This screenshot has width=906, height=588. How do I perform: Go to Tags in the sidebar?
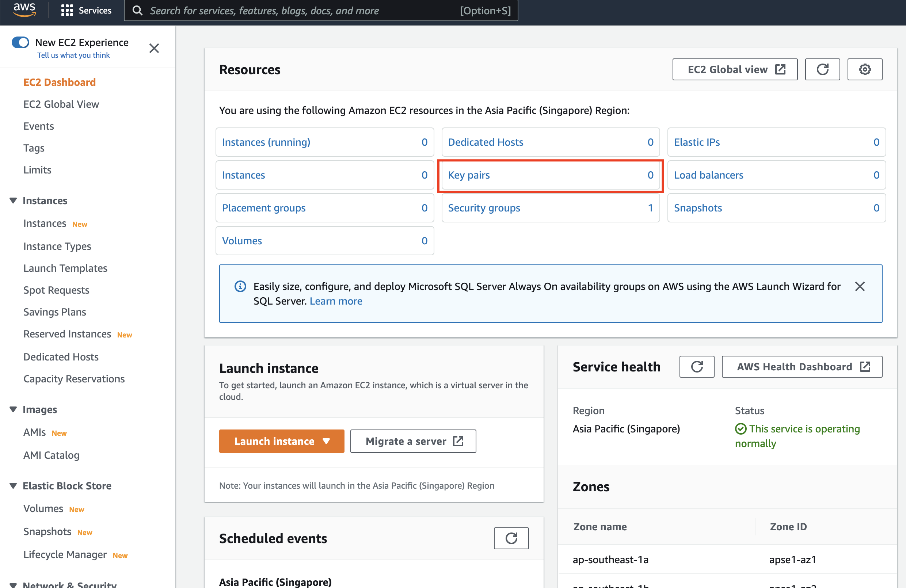coord(34,148)
